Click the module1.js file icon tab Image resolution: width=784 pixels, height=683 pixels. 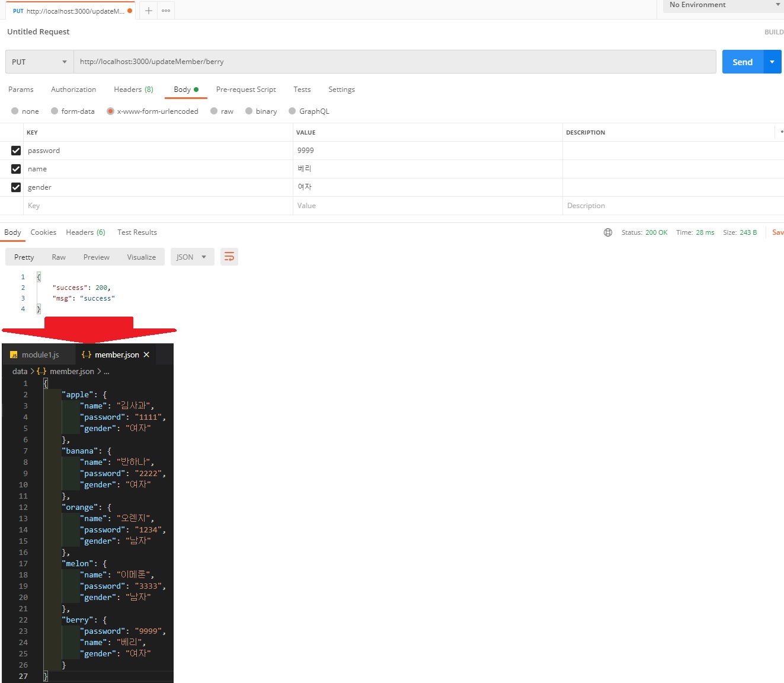click(x=14, y=355)
